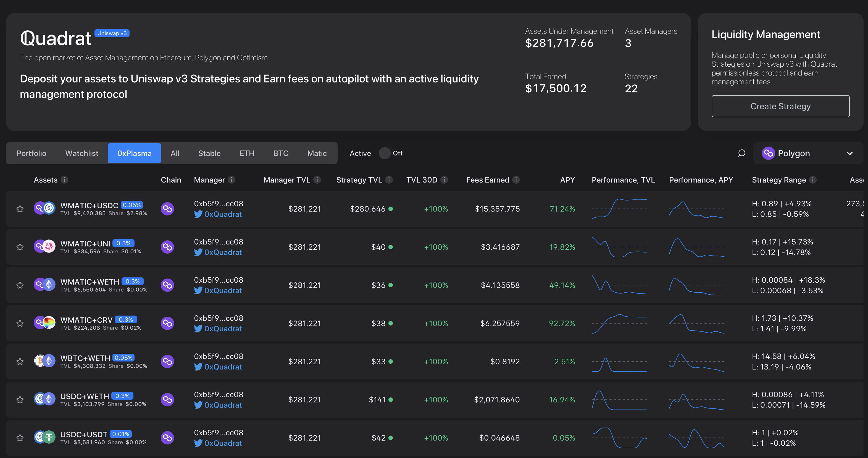
Task: Click Polygon chain icon in WMATIC+UNI row
Action: [167, 247]
